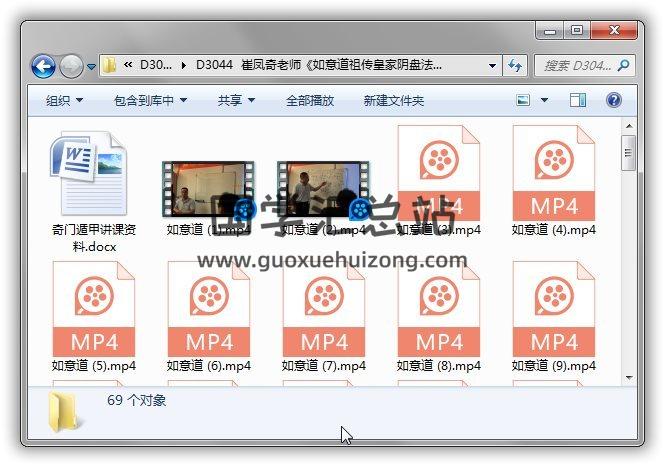Expand the address bar path dropdown
This screenshot has width=665, height=467.
pyautogui.click(x=493, y=66)
